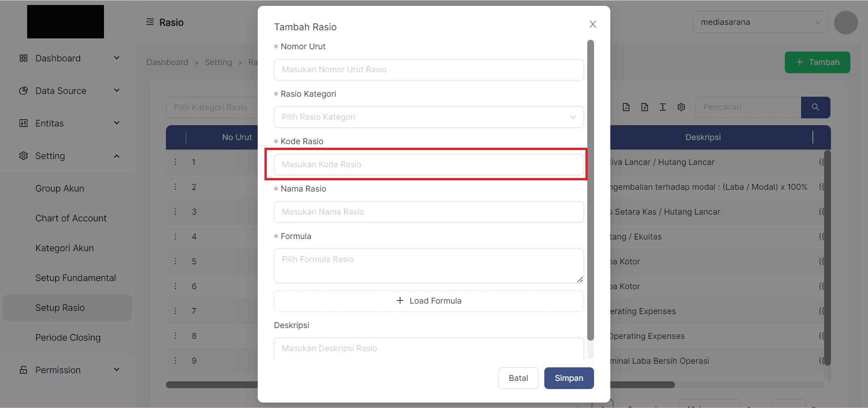
Task: Go to Periode Closing in sidebar
Action: [68, 338]
